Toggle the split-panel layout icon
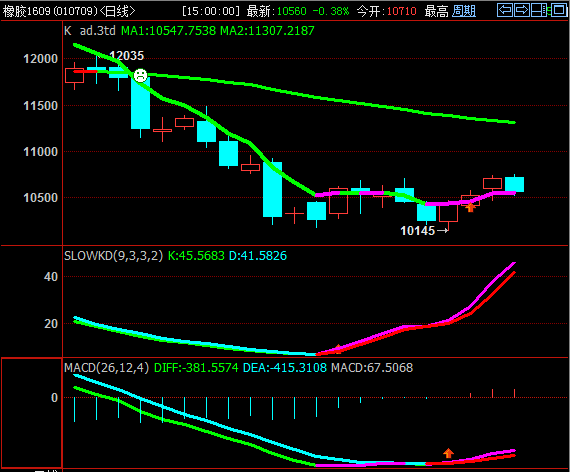 539,10
